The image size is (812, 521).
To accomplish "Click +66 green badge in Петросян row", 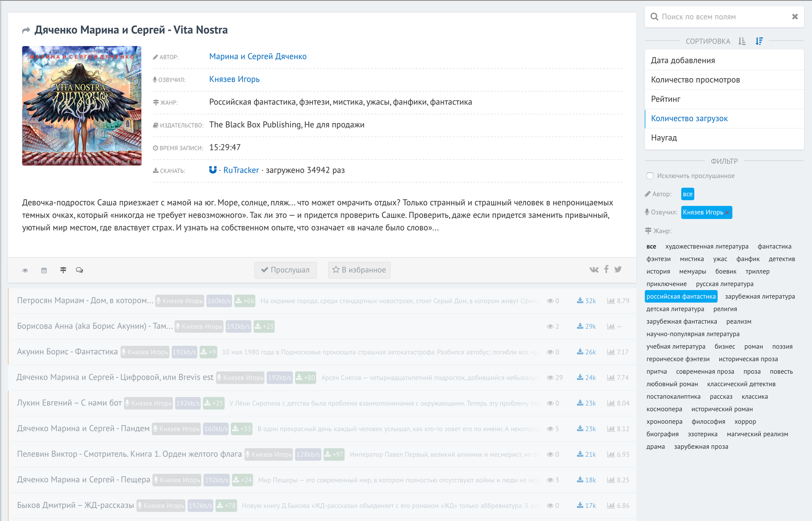I will [245, 301].
